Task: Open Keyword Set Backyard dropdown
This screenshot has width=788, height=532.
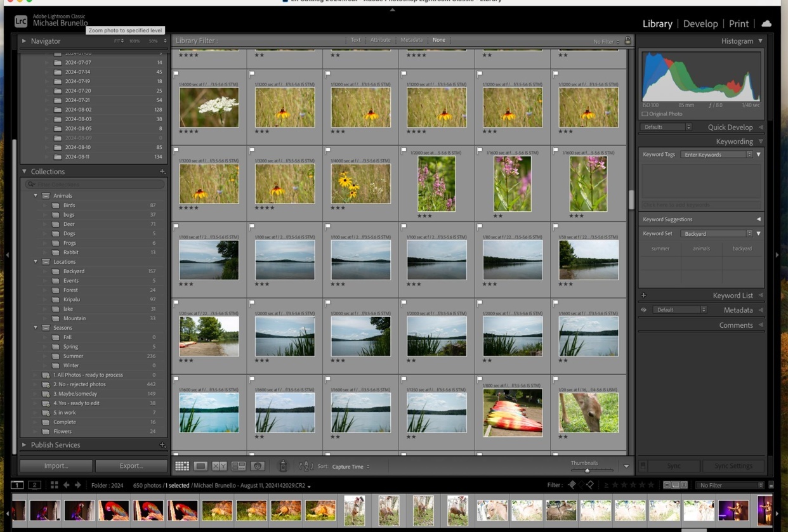Action: coord(717,234)
